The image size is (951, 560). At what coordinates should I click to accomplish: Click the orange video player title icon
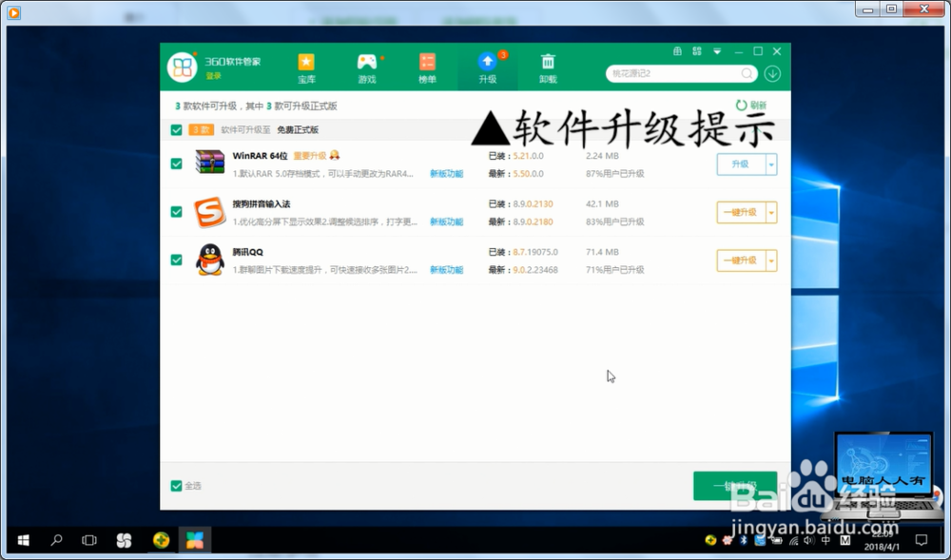tap(14, 12)
